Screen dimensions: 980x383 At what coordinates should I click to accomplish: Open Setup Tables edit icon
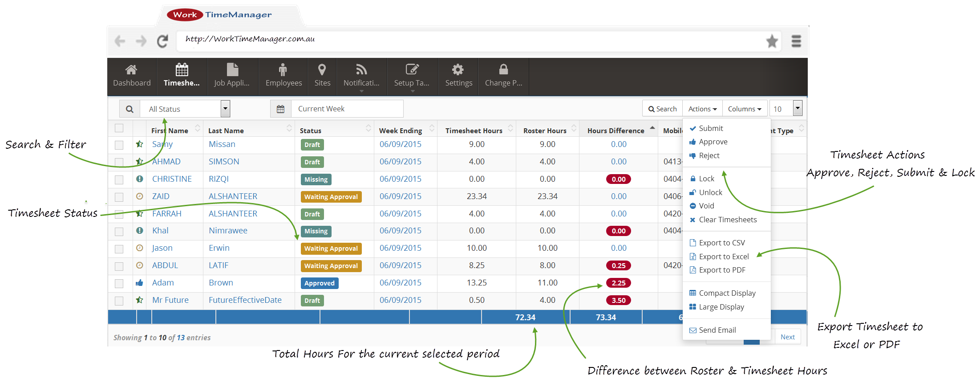point(412,69)
